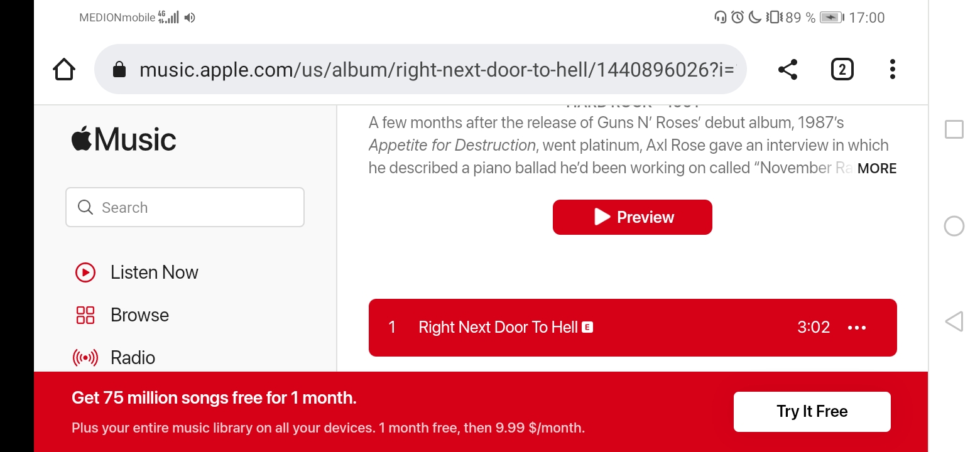The image size is (980, 452).
Task: Tap the Android recent apps square
Action: [x=954, y=129]
